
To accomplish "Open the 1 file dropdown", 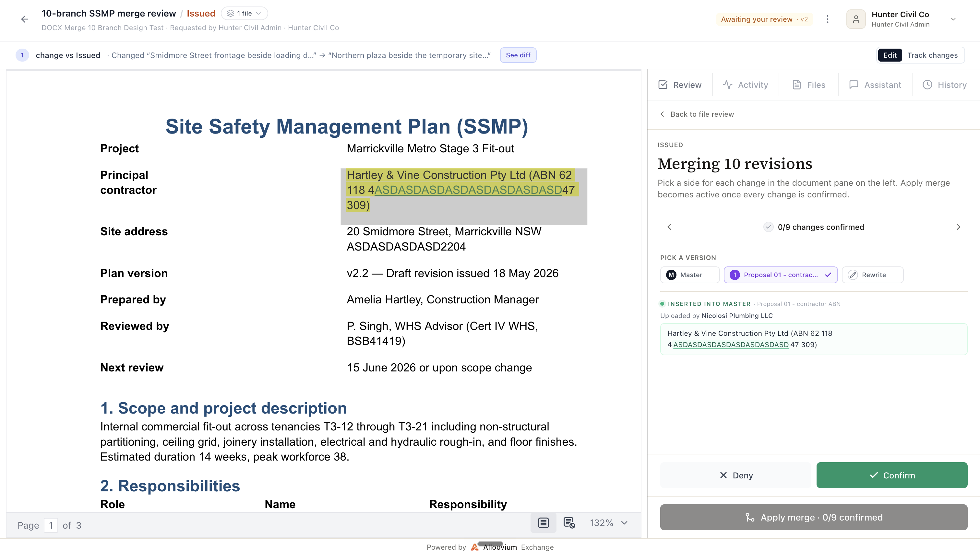I will tap(244, 13).
